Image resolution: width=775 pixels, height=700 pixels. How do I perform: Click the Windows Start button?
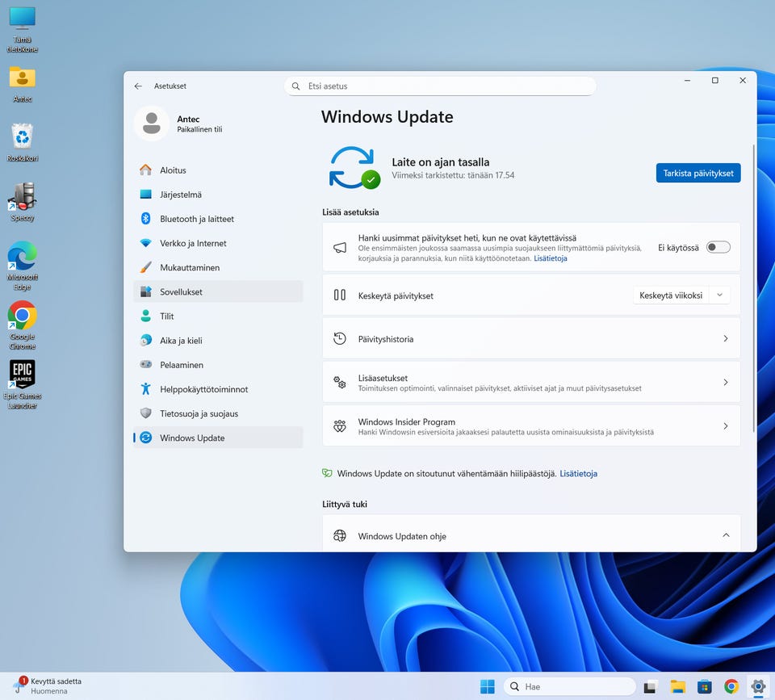coord(488,686)
